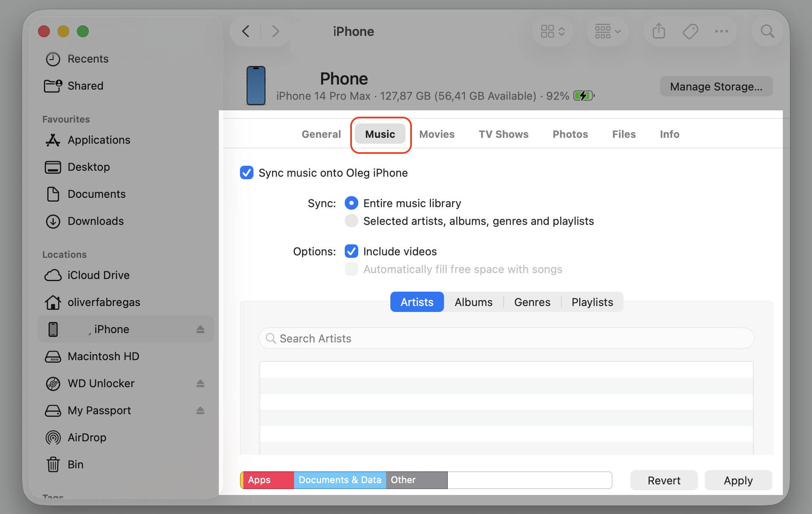Switch to the Files tab
Screen dimensions: 812x514
point(624,134)
